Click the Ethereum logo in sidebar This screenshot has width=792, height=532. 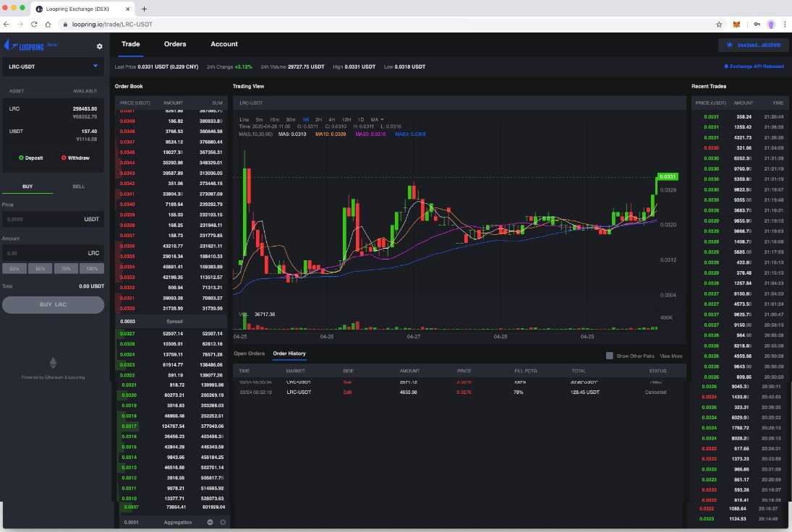tap(53, 362)
